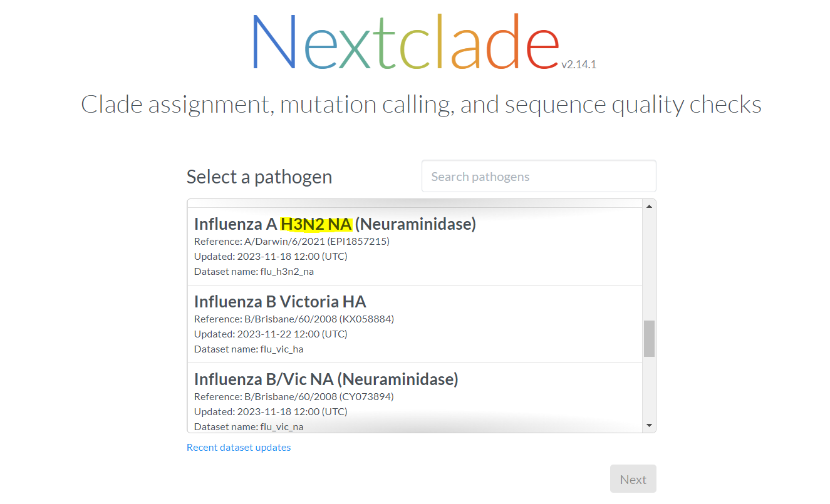This screenshot has height=504, width=830.
Task: Click reference A/Darwin/6/2021 text line
Action: tap(292, 241)
